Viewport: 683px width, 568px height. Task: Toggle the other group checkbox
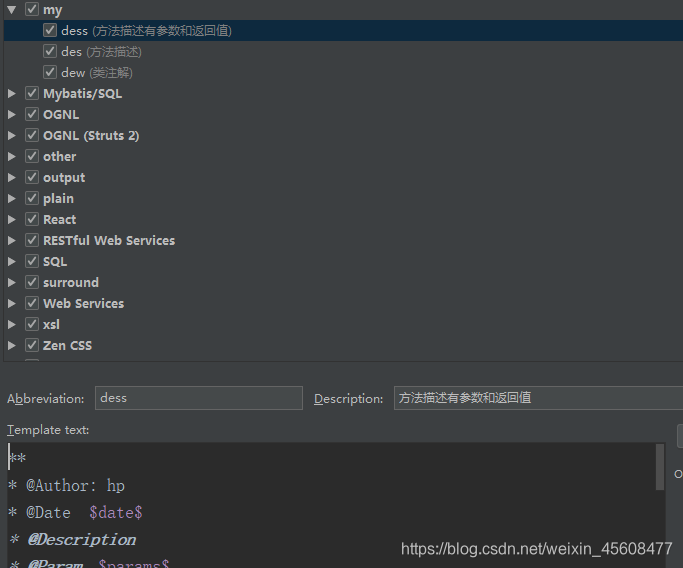click(32, 156)
